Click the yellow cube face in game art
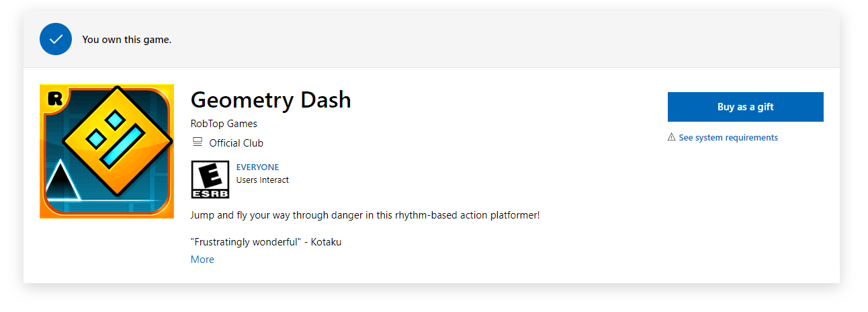The width and height of the screenshot is (868, 312). (114, 141)
